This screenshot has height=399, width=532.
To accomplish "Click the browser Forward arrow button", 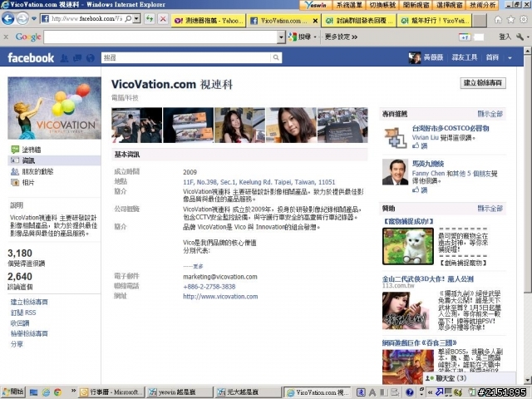I will tap(22, 18).
